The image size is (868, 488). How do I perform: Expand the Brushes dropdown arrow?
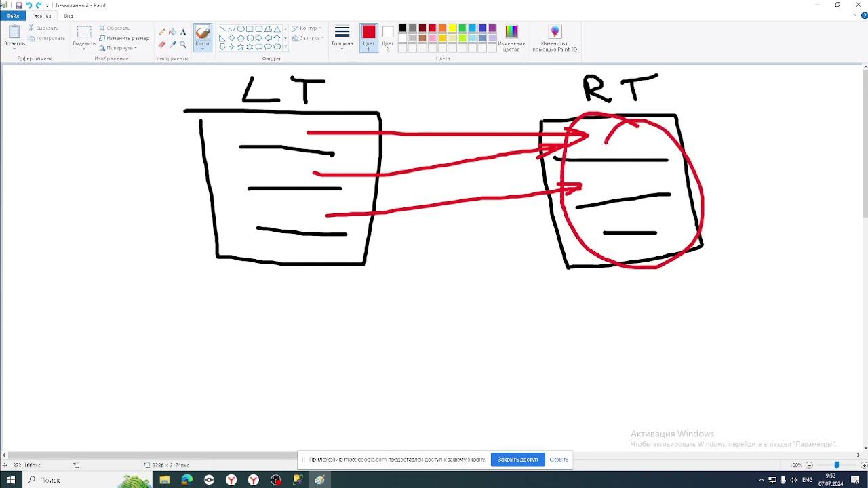(202, 49)
